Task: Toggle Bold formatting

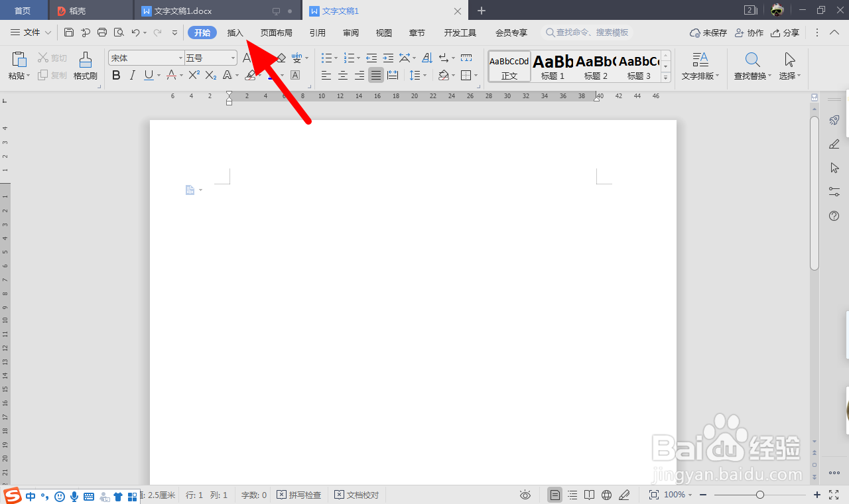Action: (116, 76)
